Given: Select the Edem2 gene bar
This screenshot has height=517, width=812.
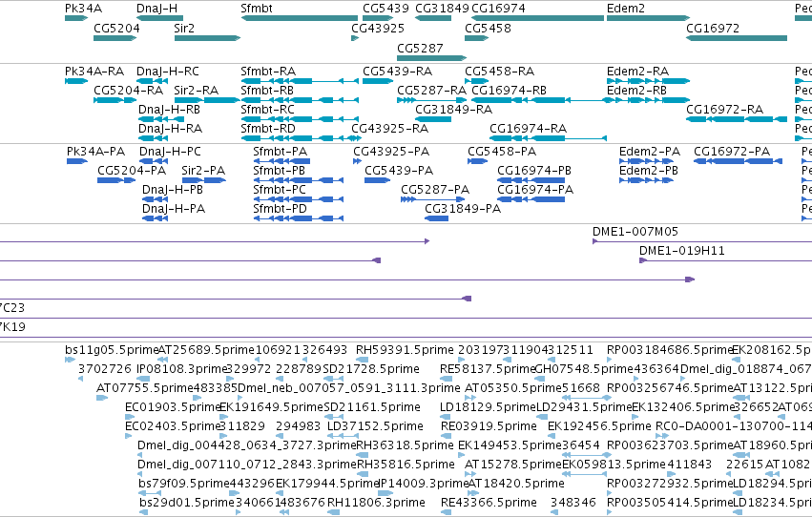Looking at the screenshot, I should click(648, 18).
